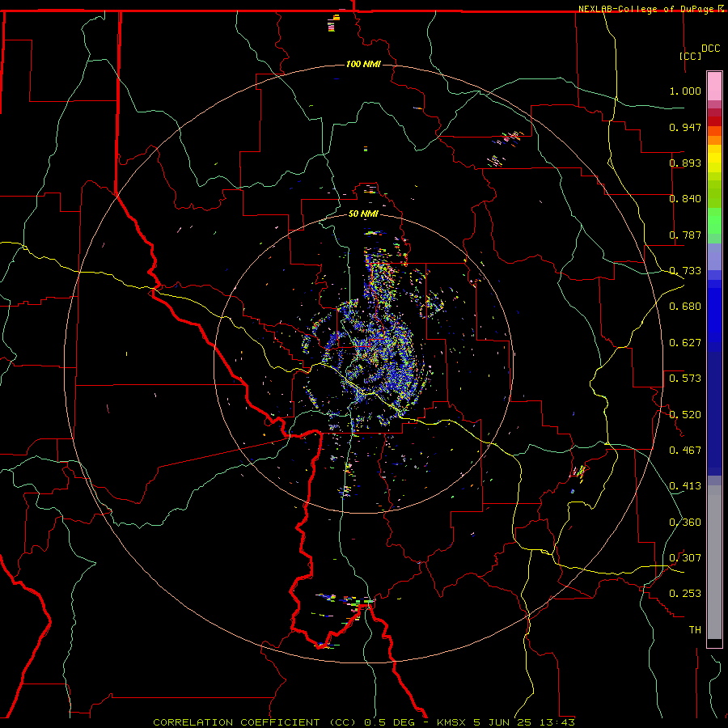Click the 0.627 scale value
This screenshot has width=728, height=728.
point(685,343)
